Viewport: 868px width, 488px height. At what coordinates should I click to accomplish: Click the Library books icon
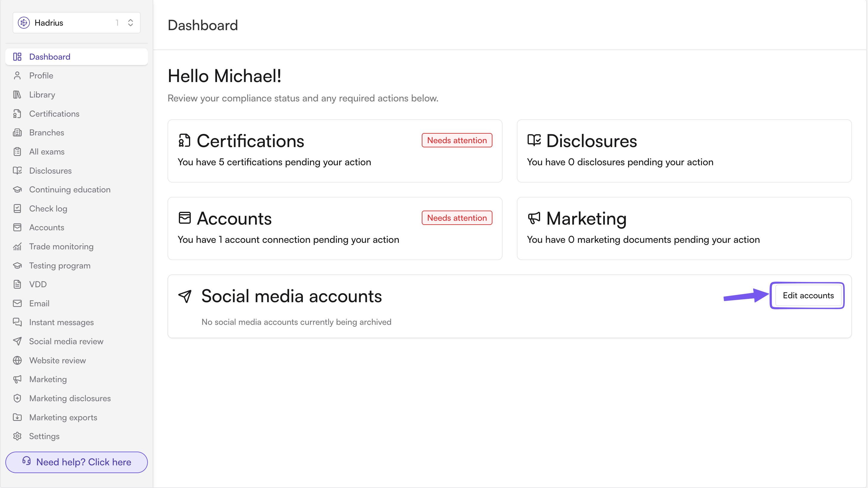click(x=17, y=95)
